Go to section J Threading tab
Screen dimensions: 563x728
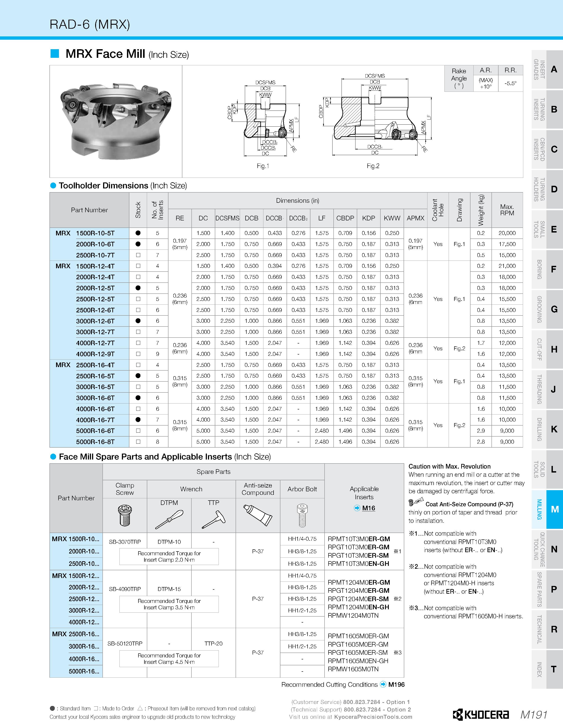tap(547, 389)
